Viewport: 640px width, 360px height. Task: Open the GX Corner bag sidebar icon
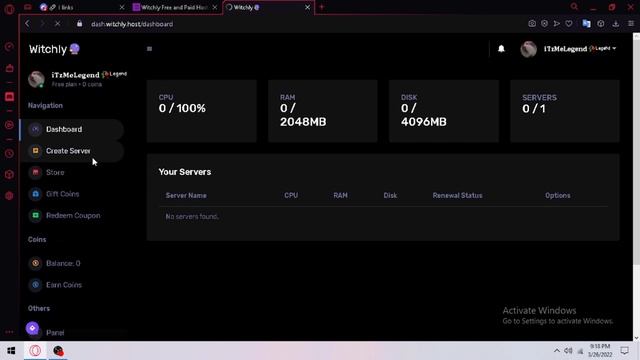9,68
